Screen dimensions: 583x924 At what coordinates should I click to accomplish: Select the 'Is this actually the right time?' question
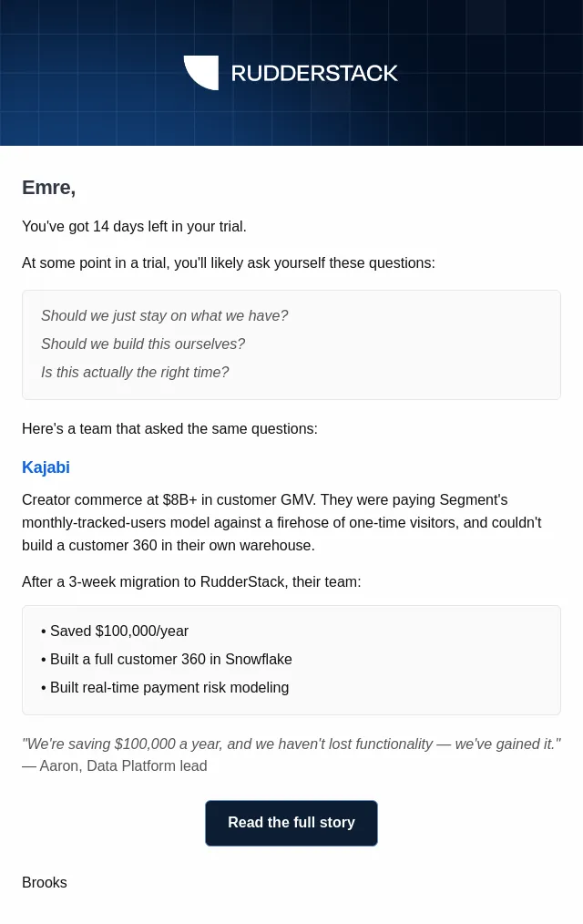[x=135, y=373]
